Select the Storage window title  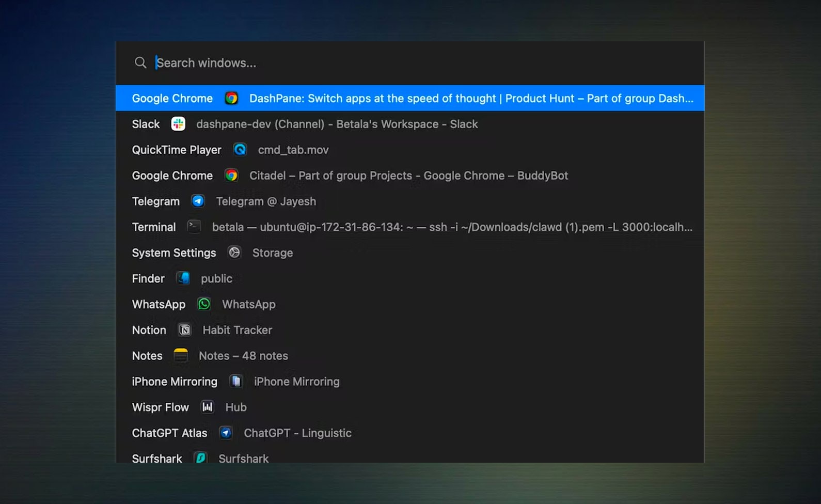click(x=273, y=253)
